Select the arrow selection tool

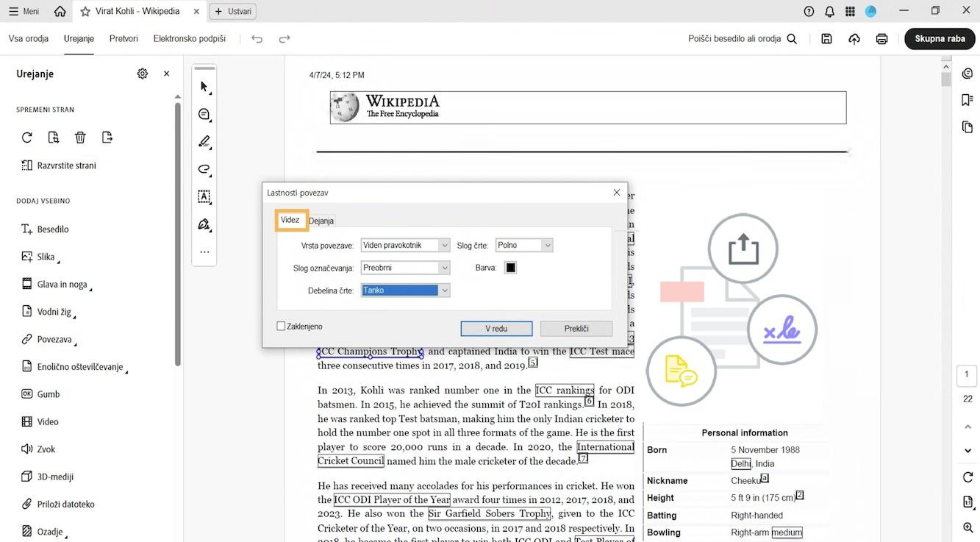coord(204,87)
